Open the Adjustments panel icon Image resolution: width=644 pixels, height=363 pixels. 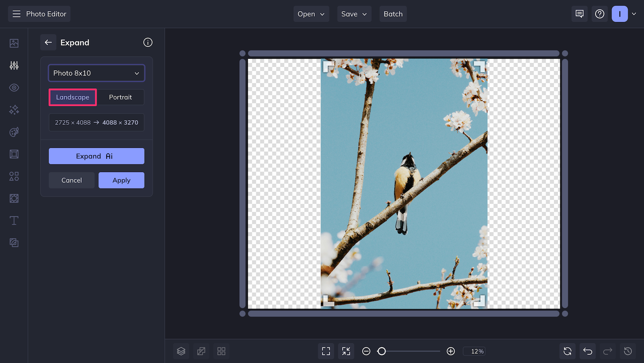(x=14, y=65)
